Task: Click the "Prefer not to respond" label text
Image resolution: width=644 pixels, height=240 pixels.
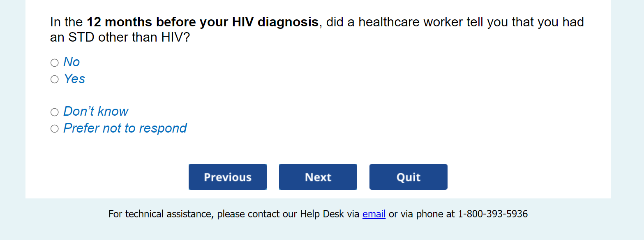Action: (x=125, y=128)
